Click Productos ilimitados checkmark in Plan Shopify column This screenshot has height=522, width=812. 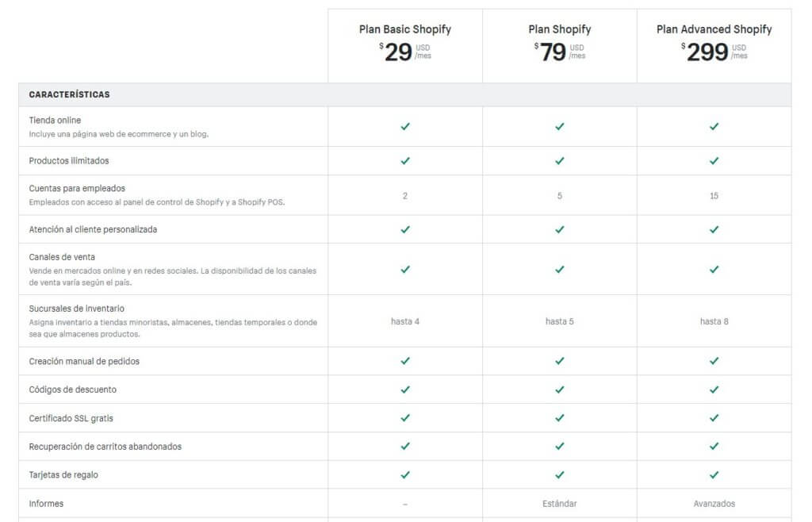click(559, 161)
